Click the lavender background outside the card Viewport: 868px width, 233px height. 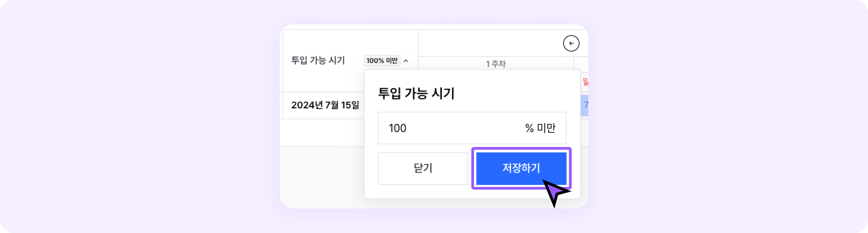tap(136, 115)
